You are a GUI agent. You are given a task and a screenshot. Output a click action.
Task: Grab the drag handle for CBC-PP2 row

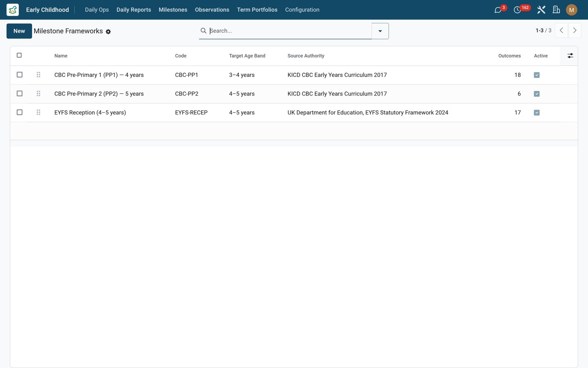38,93
